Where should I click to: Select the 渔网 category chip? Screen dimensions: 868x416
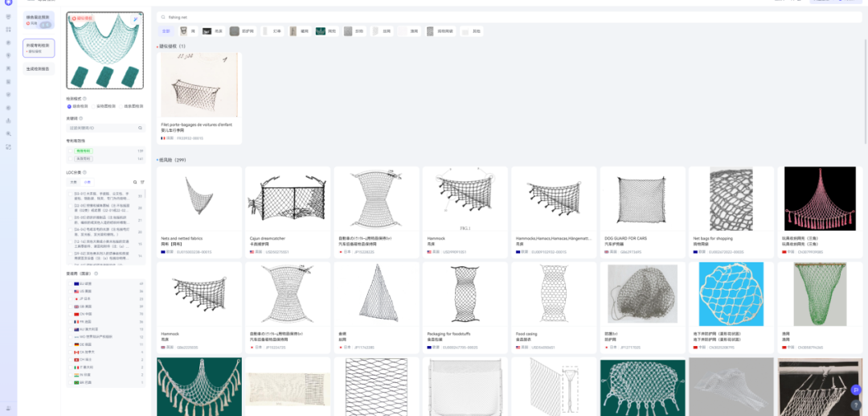pos(410,31)
